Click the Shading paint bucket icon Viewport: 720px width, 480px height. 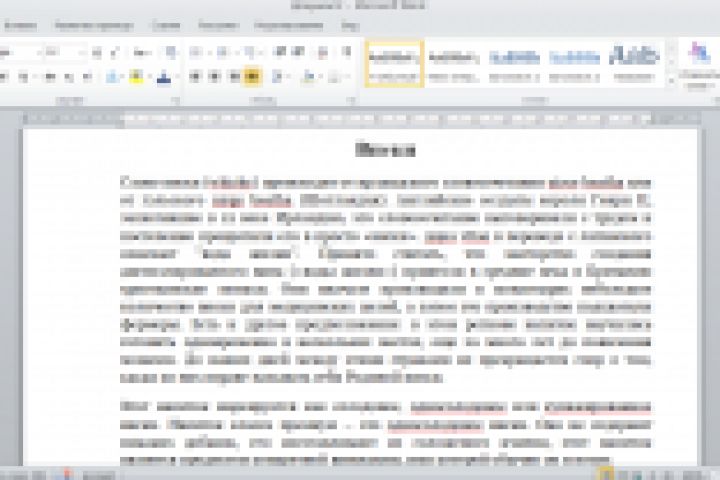coord(308,77)
